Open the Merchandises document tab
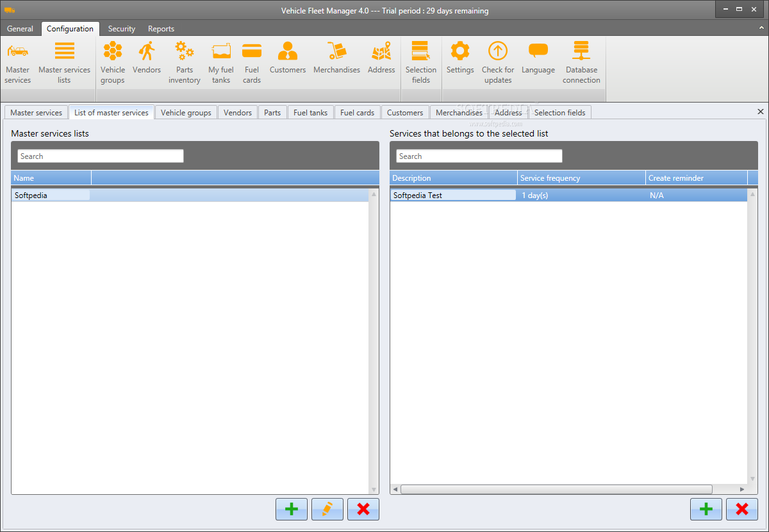 [x=459, y=112]
